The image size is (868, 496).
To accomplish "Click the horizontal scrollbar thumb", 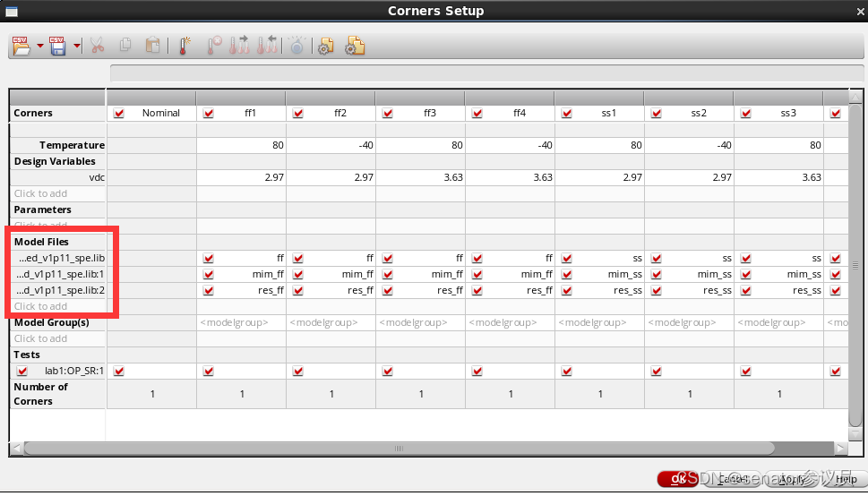I will point(399,449).
